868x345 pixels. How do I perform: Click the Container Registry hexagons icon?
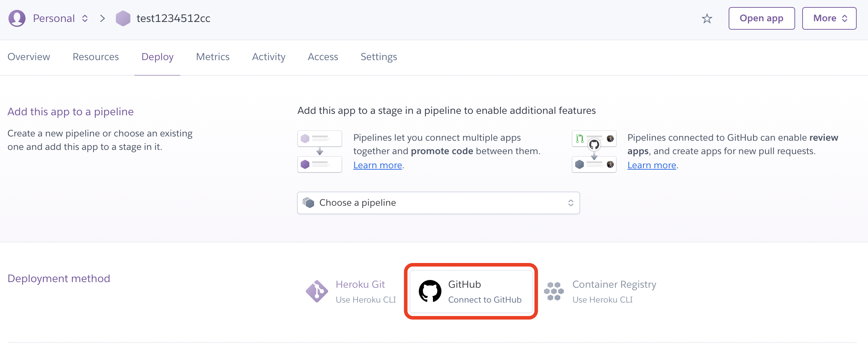[x=554, y=291]
